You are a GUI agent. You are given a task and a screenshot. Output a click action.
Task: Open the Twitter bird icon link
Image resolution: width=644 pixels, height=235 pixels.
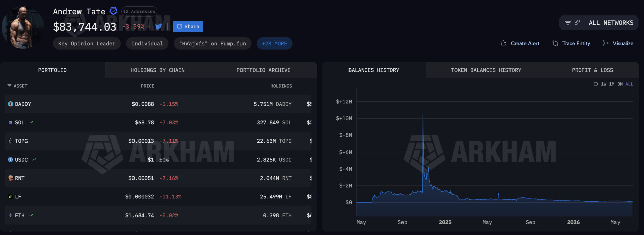(159, 26)
